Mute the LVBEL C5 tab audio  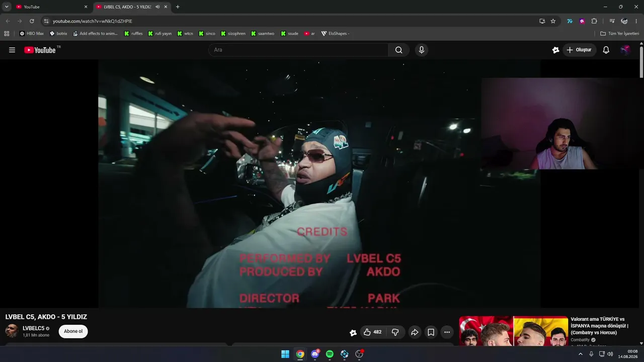[157, 7]
